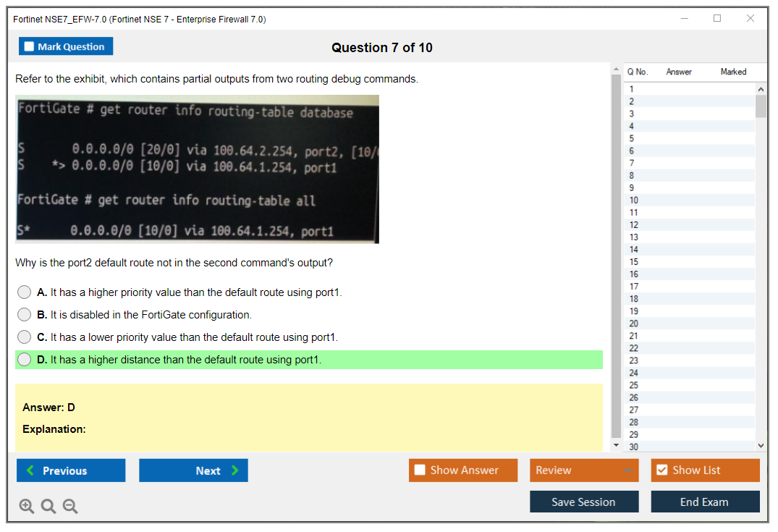Select answer option A radio button
Screen dimensions: 778x532
pyautogui.click(x=25, y=292)
